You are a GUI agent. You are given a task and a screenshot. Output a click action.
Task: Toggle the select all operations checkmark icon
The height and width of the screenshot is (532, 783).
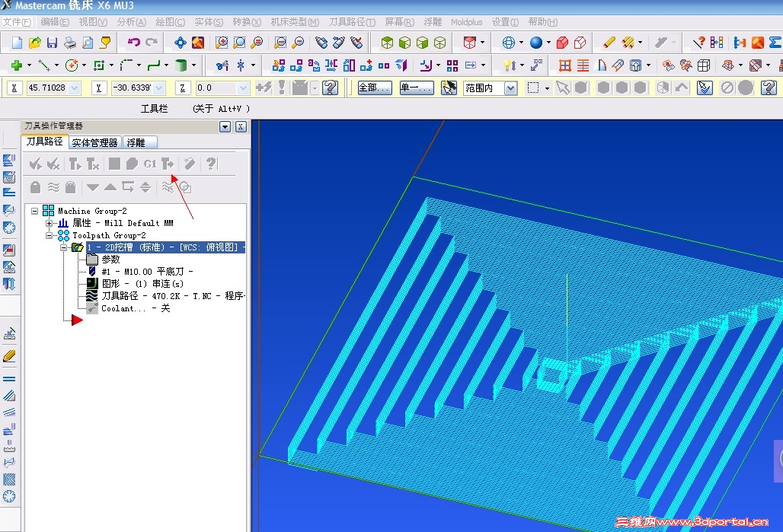pyautogui.click(x=36, y=164)
